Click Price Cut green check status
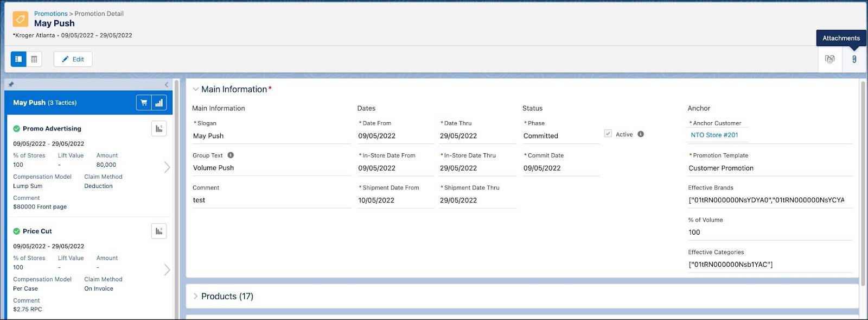 point(16,231)
